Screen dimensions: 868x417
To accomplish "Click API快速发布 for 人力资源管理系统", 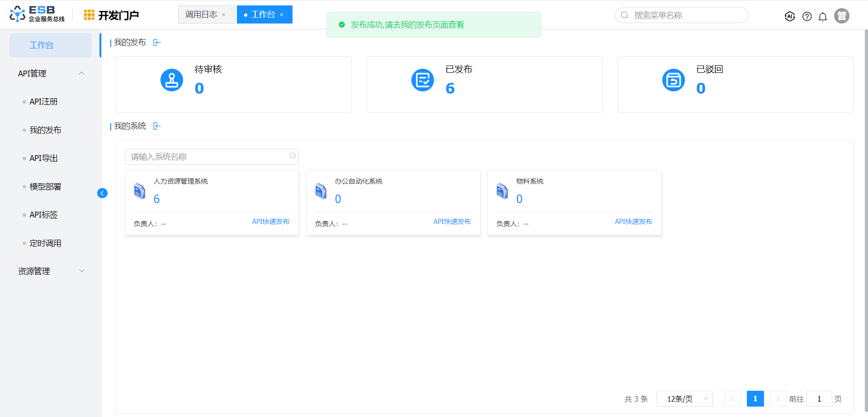I will coord(271,222).
